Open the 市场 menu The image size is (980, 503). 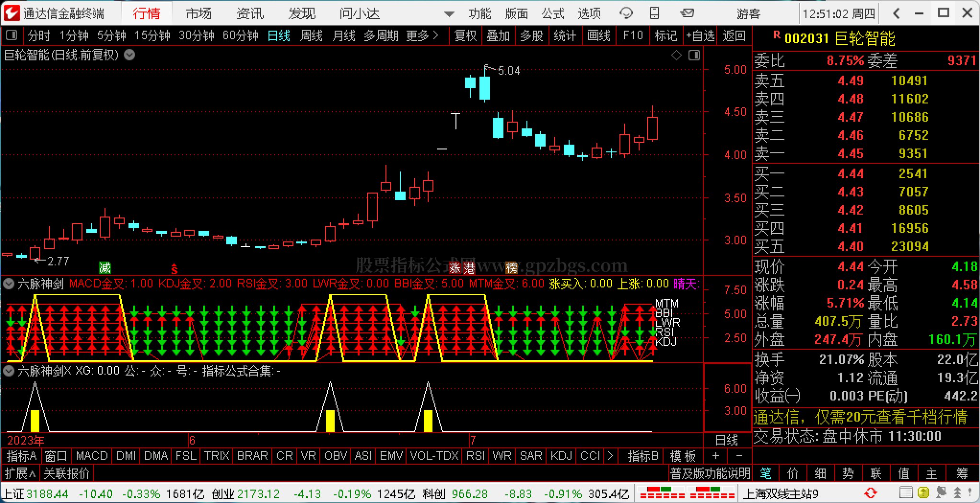(198, 13)
